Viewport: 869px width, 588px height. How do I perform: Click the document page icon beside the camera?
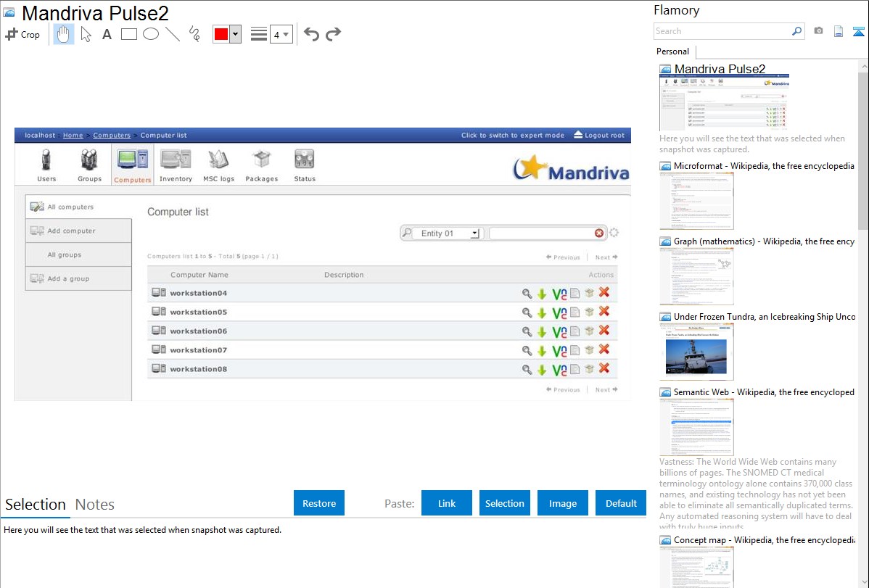(x=839, y=31)
